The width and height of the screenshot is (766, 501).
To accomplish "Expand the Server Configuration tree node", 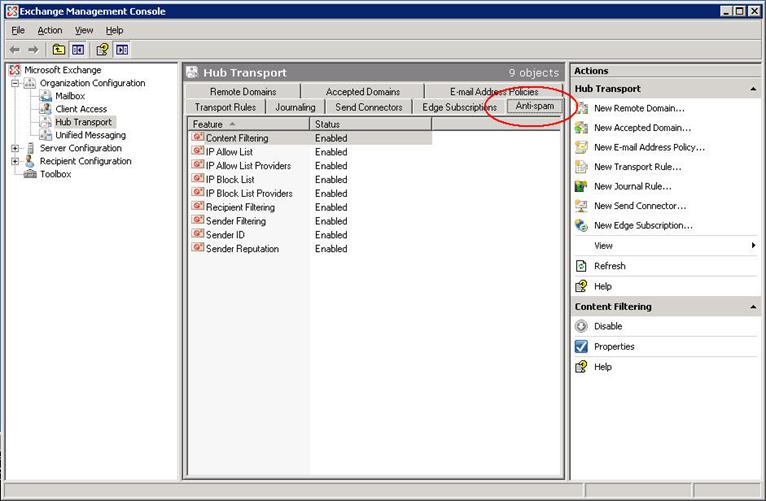I will click(x=16, y=149).
